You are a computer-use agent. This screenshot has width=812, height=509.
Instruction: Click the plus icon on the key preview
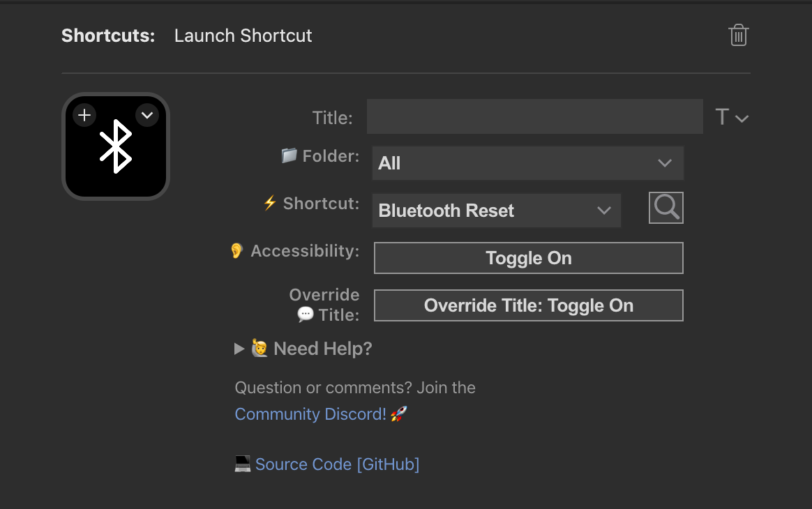84,115
